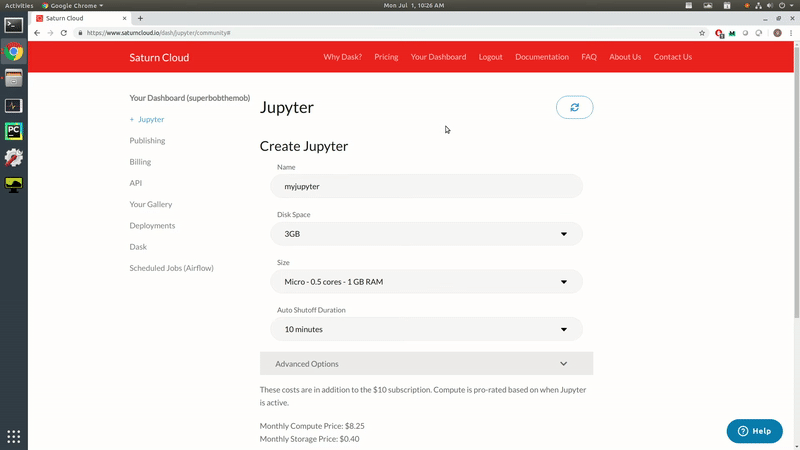Reload the browser page

(x=64, y=33)
